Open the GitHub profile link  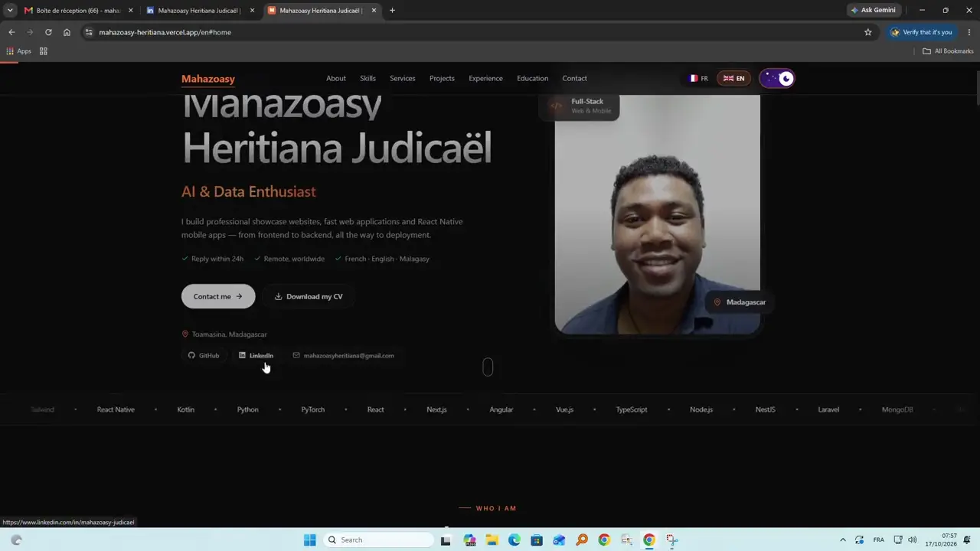tap(204, 355)
